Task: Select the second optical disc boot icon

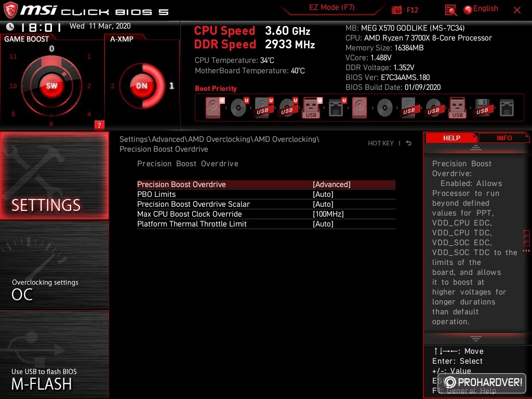Action: click(x=385, y=108)
